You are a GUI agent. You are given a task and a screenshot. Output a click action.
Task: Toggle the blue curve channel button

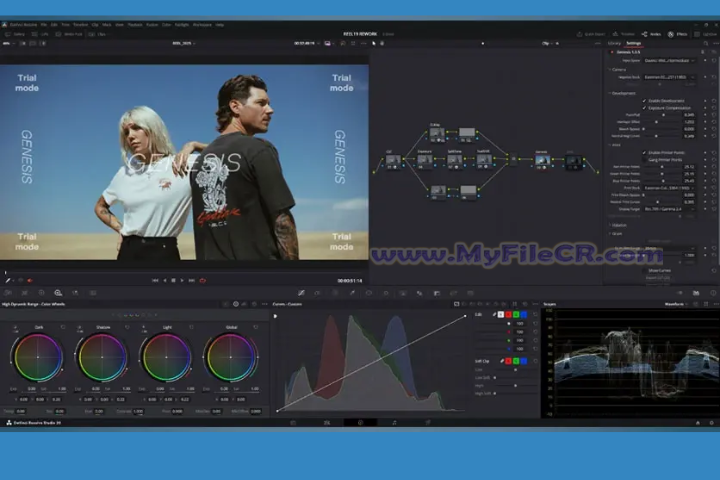point(524,315)
